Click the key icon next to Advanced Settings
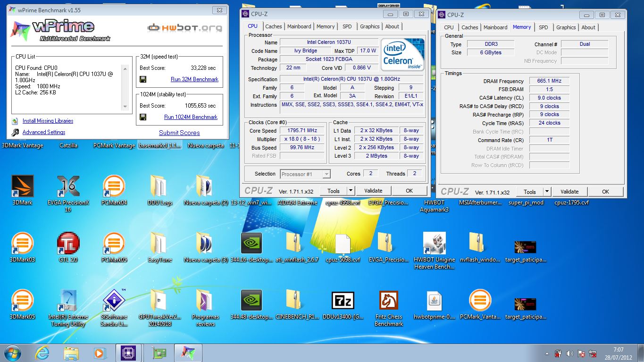644x362 pixels. tap(15, 133)
